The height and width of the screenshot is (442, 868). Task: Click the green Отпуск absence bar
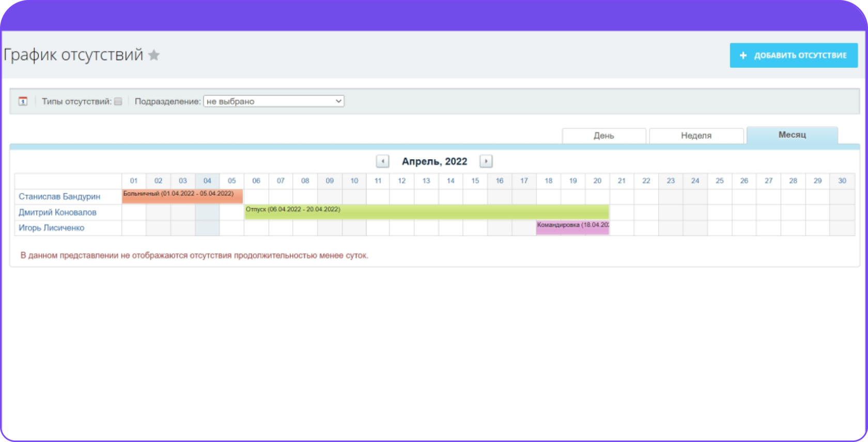click(427, 212)
